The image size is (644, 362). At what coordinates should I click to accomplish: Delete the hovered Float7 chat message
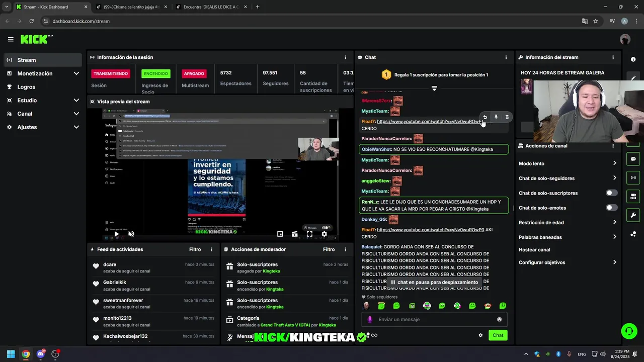tap(507, 117)
